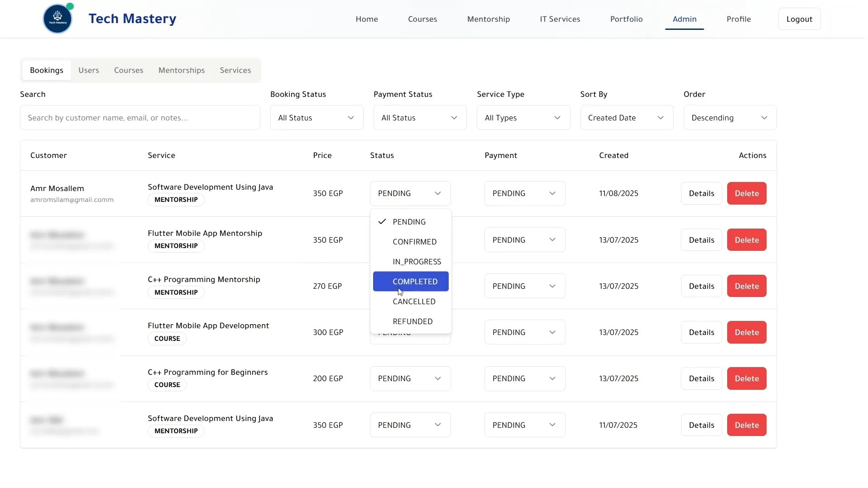Navigate to IT Services
The height and width of the screenshot is (488, 868).
click(560, 19)
